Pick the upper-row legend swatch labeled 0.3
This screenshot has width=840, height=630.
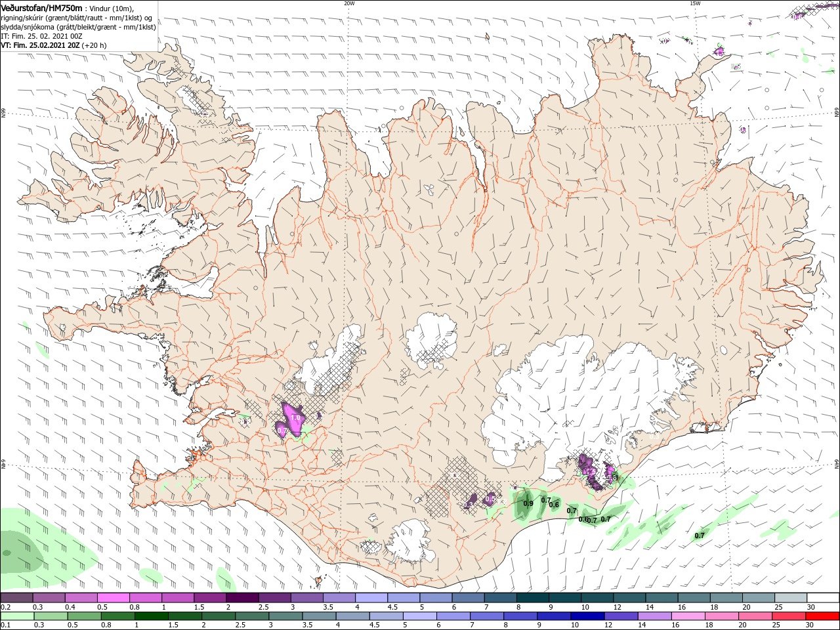click(x=49, y=598)
